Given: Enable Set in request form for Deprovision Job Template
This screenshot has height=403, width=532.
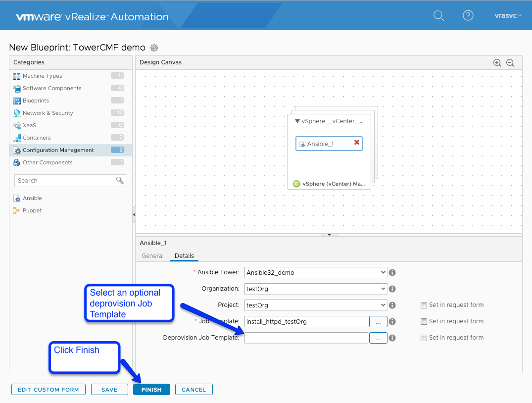Looking at the screenshot, I should click(x=424, y=338).
